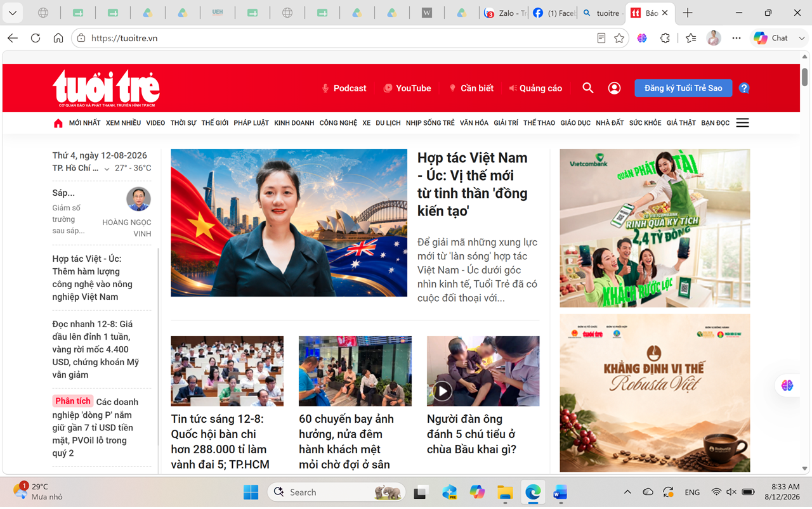Image resolution: width=812 pixels, height=509 pixels.
Task: Click the floating Copilot sidebar icon
Action: (x=787, y=385)
